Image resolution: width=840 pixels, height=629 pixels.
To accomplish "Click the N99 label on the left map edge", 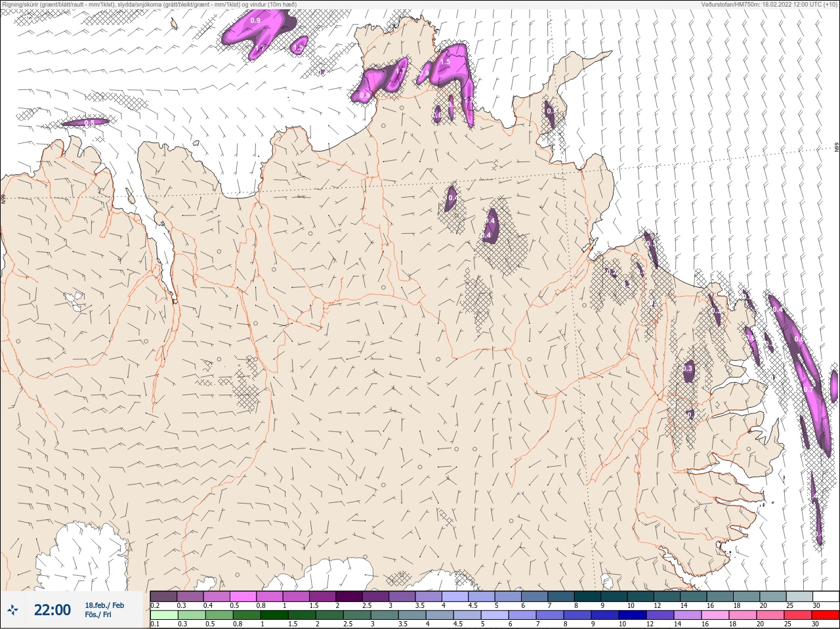I will pyautogui.click(x=3, y=198).
